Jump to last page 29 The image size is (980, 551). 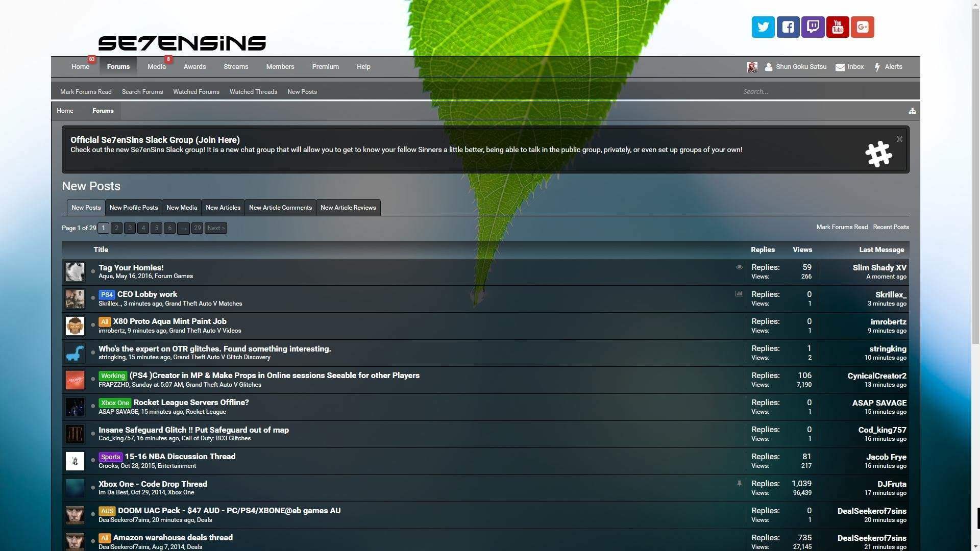click(x=197, y=228)
